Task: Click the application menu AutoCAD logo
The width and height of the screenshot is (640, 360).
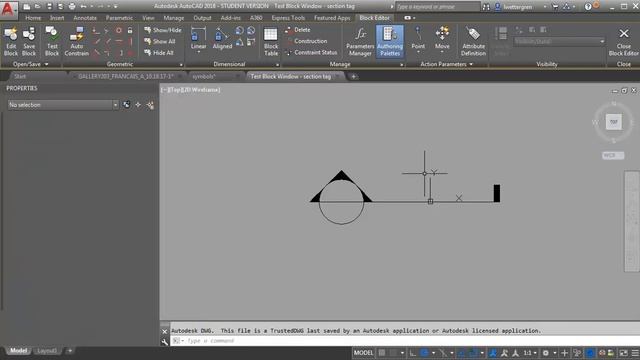Action: point(8,9)
